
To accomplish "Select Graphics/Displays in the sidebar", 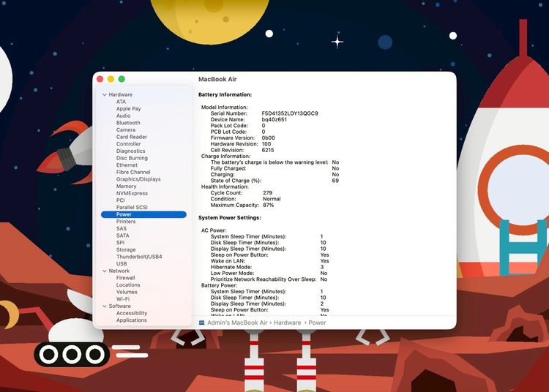I will tap(138, 179).
